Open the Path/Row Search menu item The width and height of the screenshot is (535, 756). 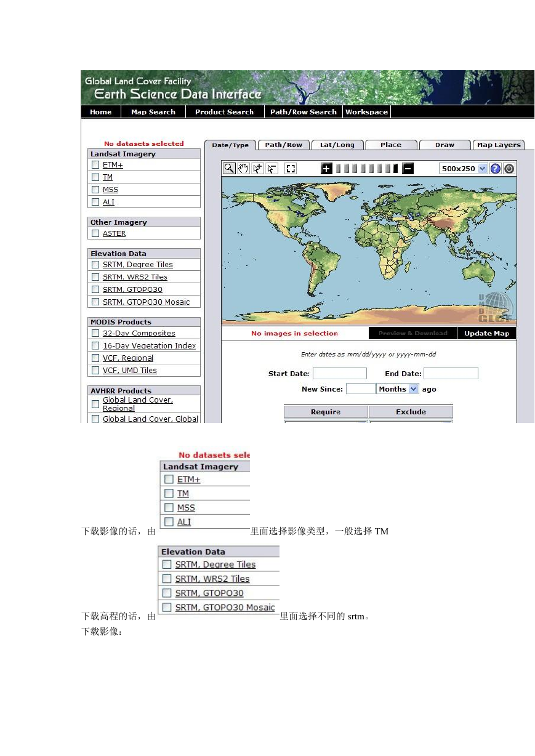[304, 112]
